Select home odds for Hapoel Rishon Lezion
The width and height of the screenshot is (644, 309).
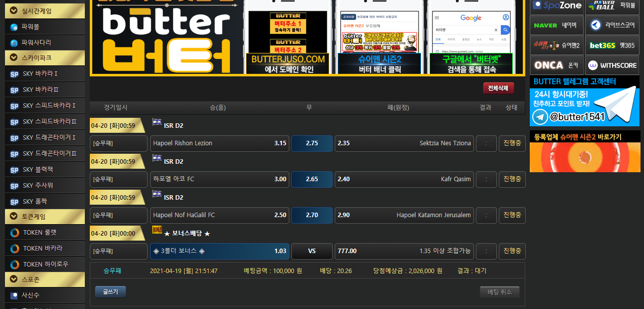point(219,143)
